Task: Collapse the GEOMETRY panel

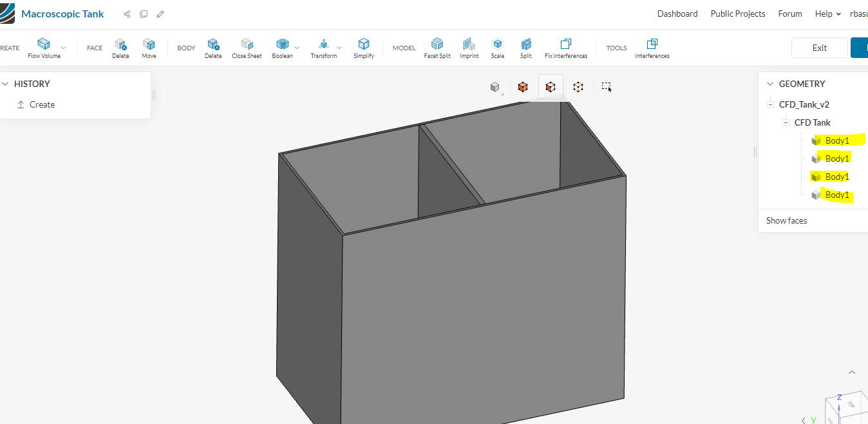Action: tap(770, 83)
